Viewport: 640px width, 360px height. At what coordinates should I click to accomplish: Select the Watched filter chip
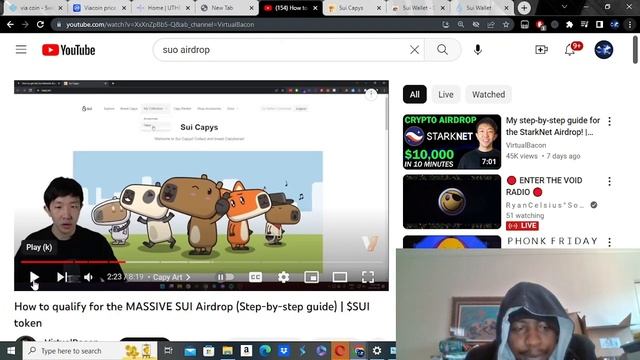488,94
